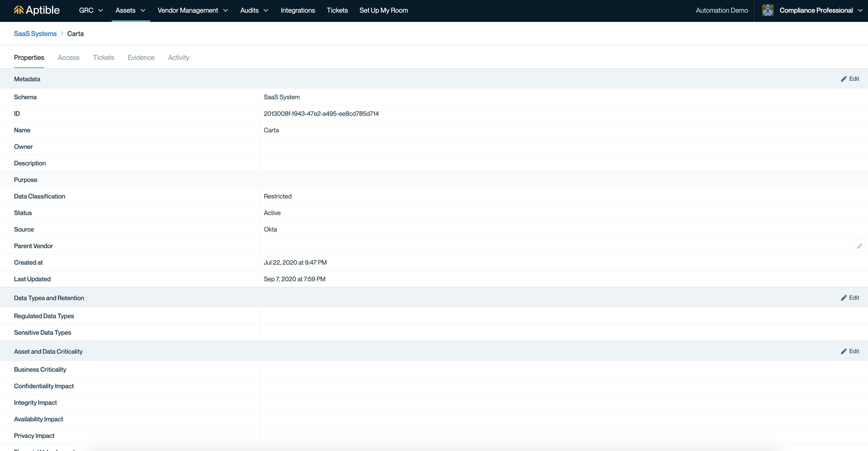Click Set Up My Room link
Image resolution: width=868 pixels, height=451 pixels.
[x=383, y=10]
